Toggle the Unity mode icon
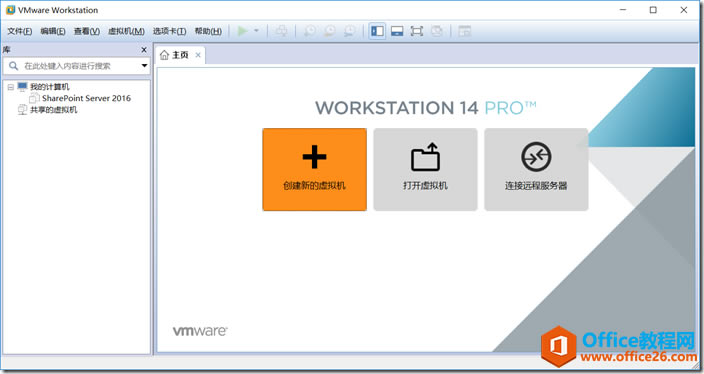The width and height of the screenshot is (704, 374). click(436, 31)
